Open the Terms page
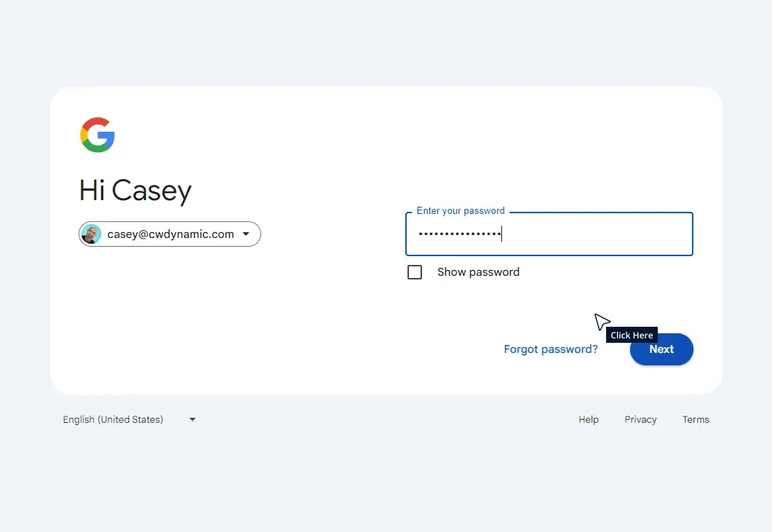 tap(695, 419)
